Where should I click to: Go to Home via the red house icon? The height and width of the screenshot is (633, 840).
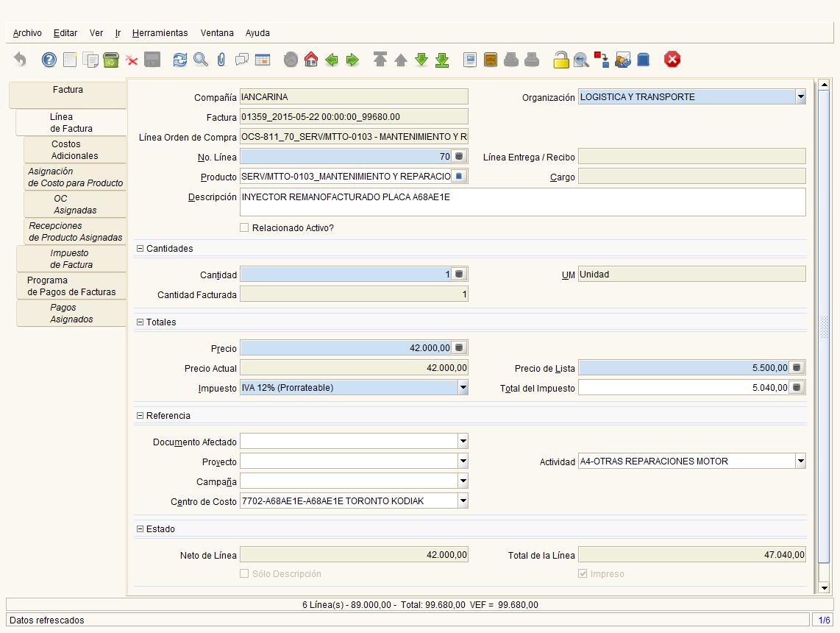point(311,60)
